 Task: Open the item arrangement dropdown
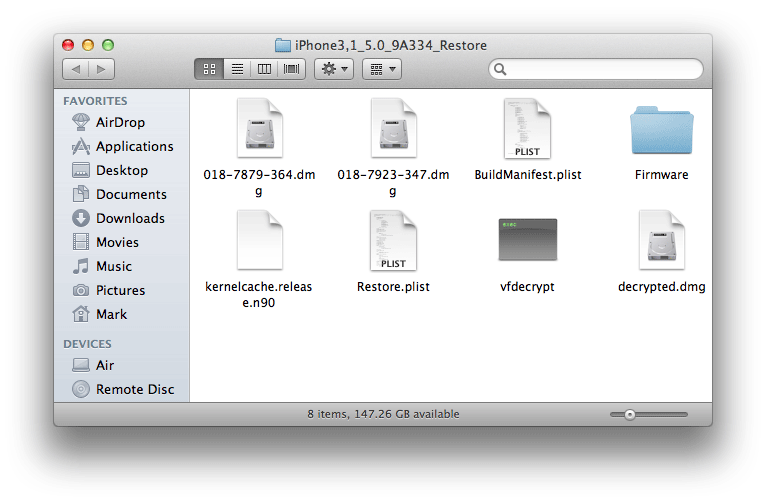click(381, 69)
